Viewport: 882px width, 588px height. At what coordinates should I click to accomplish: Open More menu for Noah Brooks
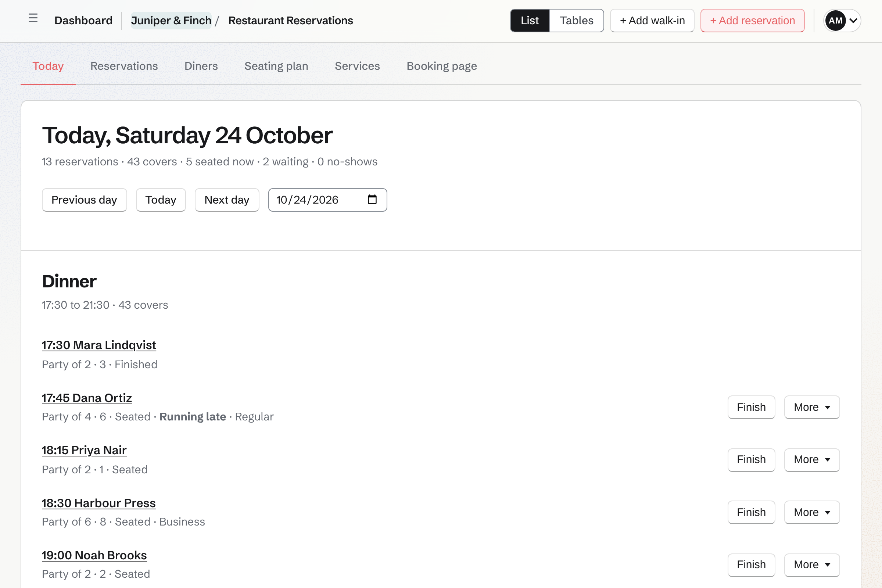(x=812, y=565)
